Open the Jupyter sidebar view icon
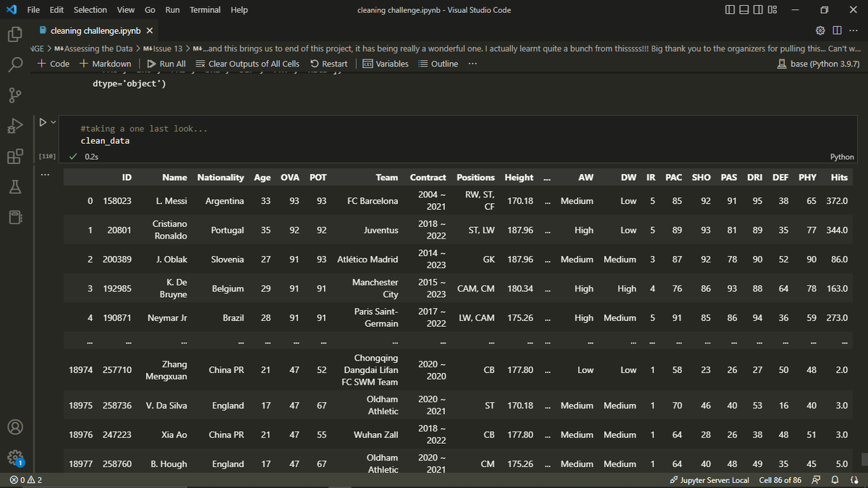The image size is (868, 488). coord(15,217)
